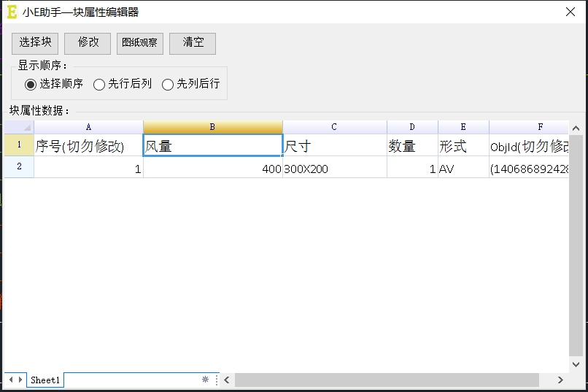Click the 形式 header cell

463,145
